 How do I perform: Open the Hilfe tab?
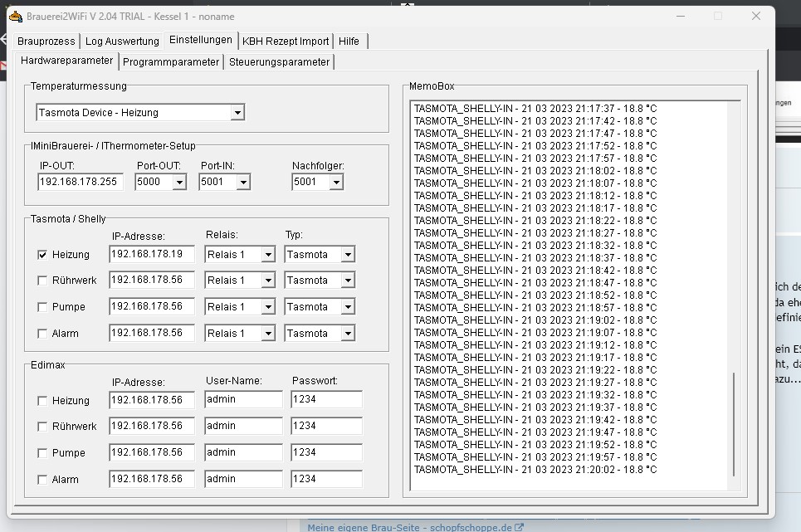click(x=349, y=41)
